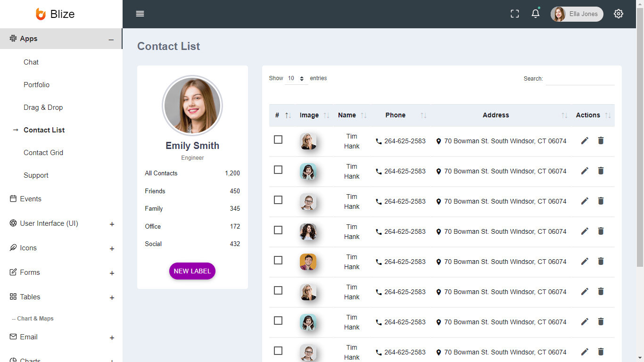Click trash icon in the second contact row
The image size is (644, 362).
[601, 171]
